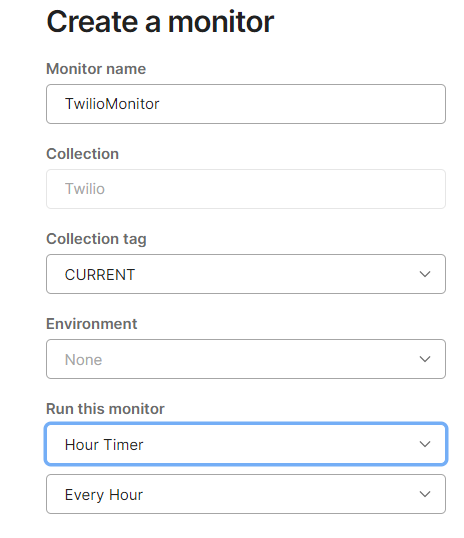Click the chevron icon beside Hour Timer
The width and height of the screenshot is (464, 538).
click(x=425, y=444)
